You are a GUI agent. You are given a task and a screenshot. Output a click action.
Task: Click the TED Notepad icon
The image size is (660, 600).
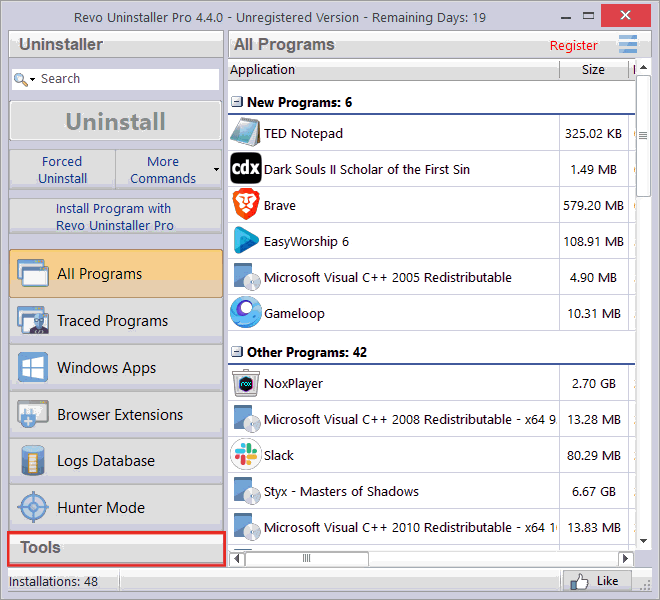pyautogui.click(x=246, y=133)
